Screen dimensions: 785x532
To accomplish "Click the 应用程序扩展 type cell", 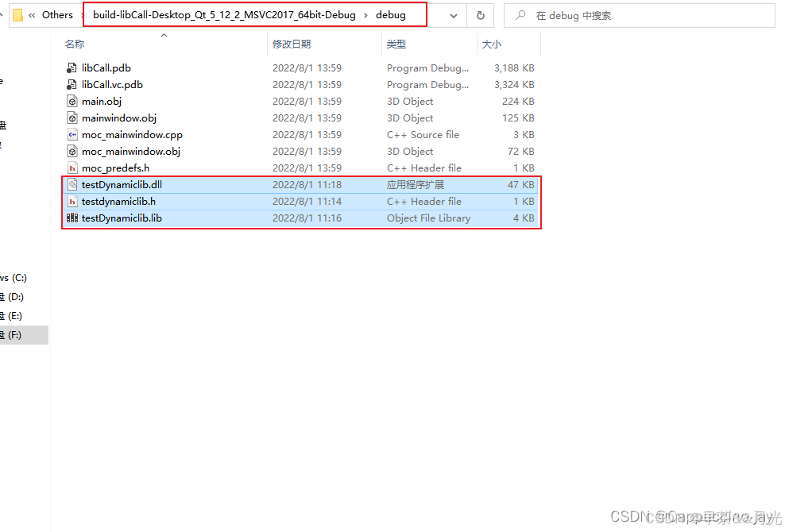I will click(416, 185).
